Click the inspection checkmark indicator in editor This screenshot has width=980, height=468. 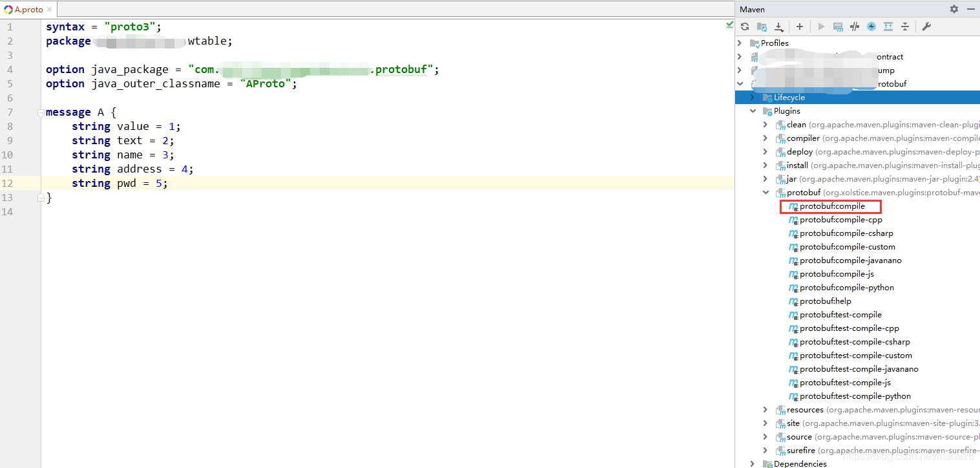point(729,26)
